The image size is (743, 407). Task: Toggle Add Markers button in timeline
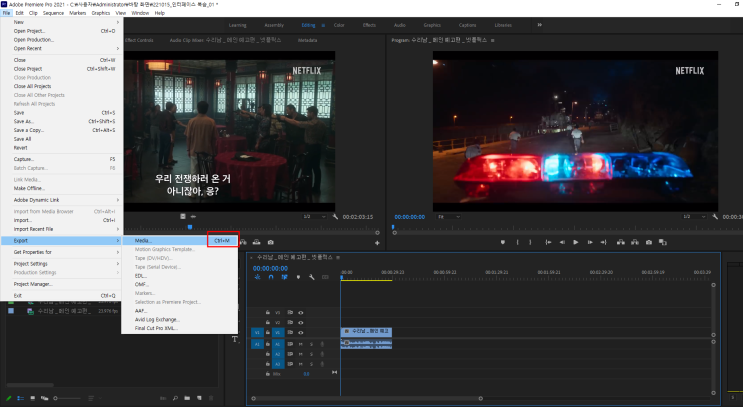pos(298,277)
